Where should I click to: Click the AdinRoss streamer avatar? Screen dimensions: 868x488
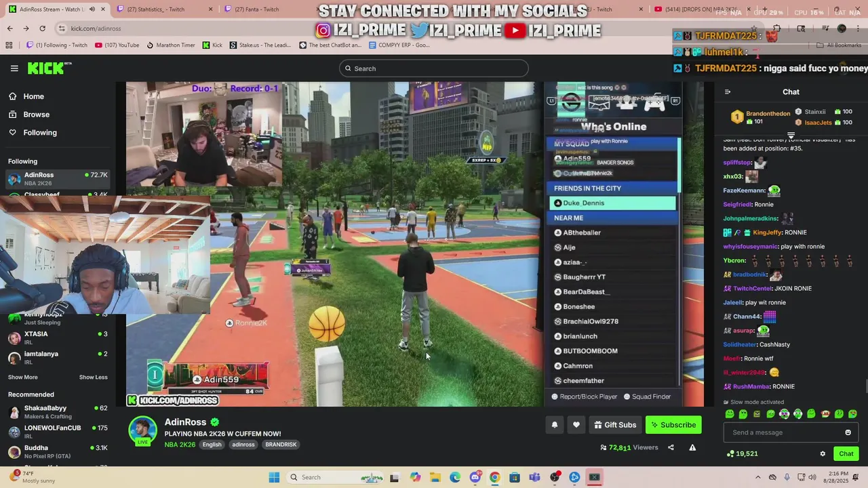[x=142, y=431]
